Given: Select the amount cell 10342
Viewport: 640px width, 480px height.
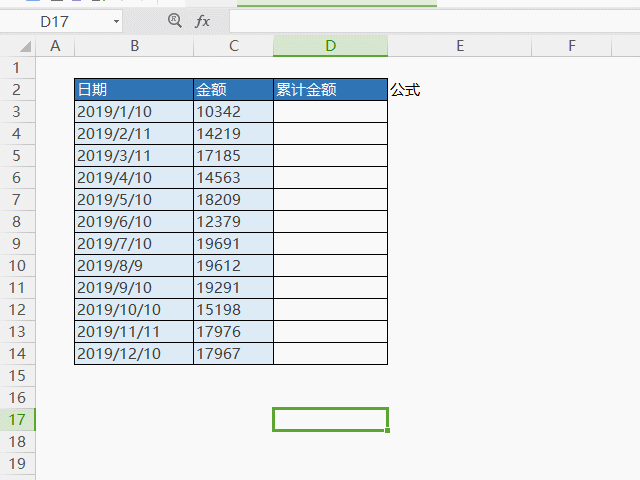Looking at the screenshot, I should pos(233,112).
